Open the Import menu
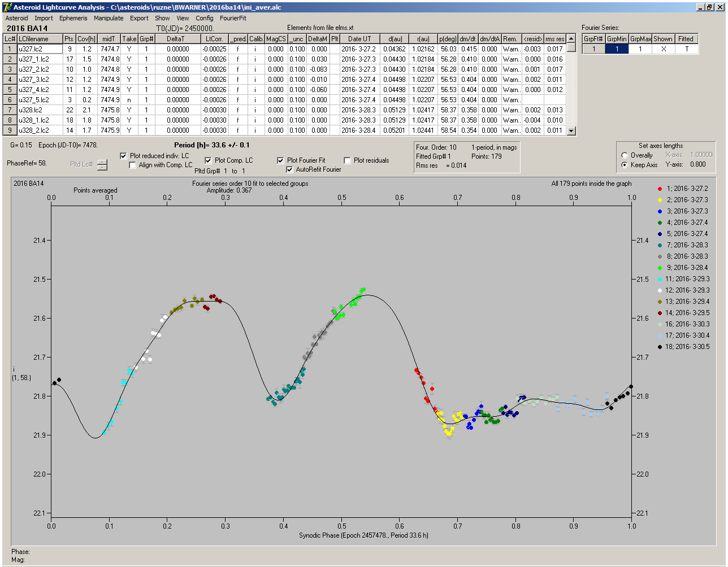728x567 pixels. pyautogui.click(x=44, y=18)
